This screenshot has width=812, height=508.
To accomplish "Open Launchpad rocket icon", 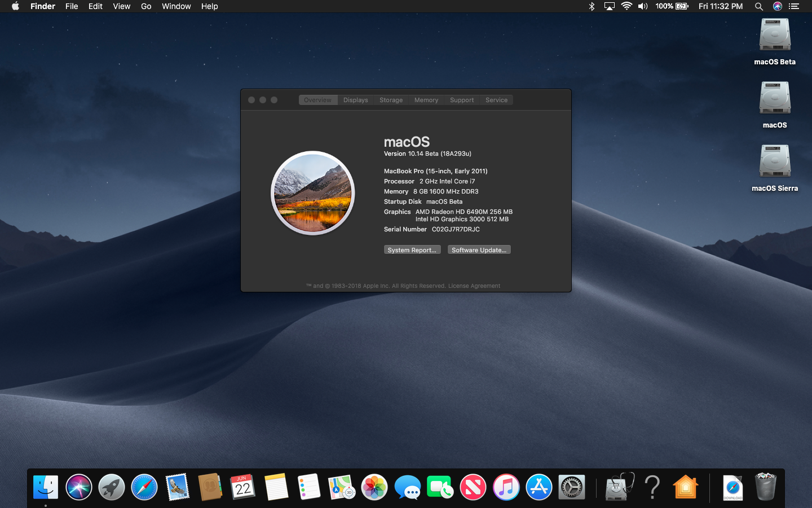I will (x=112, y=487).
